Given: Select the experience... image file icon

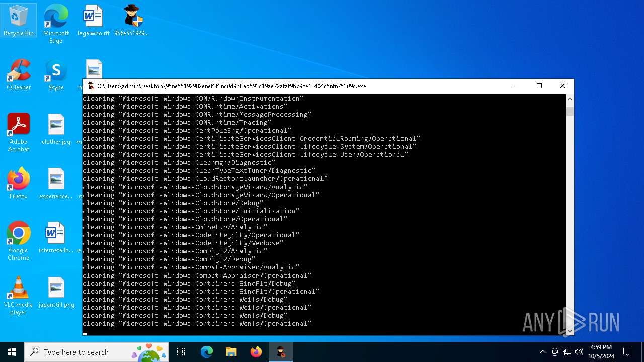Looking at the screenshot, I should (56, 184).
